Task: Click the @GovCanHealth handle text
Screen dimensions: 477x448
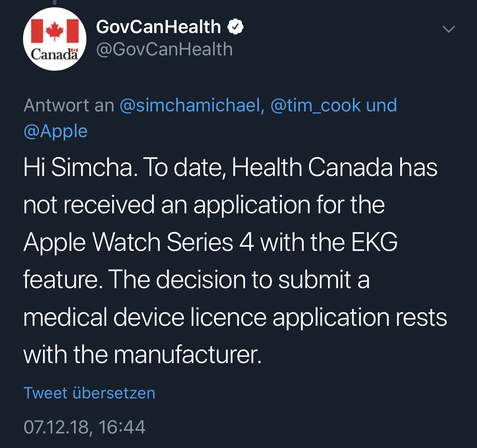Action: click(x=164, y=49)
